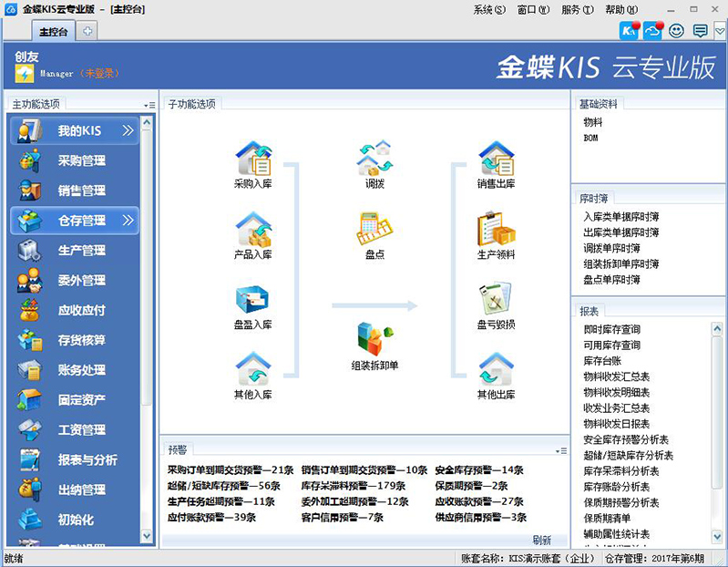Open 盘亏毁损 inventory loss icon
This screenshot has width=728, height=567.
497,305
